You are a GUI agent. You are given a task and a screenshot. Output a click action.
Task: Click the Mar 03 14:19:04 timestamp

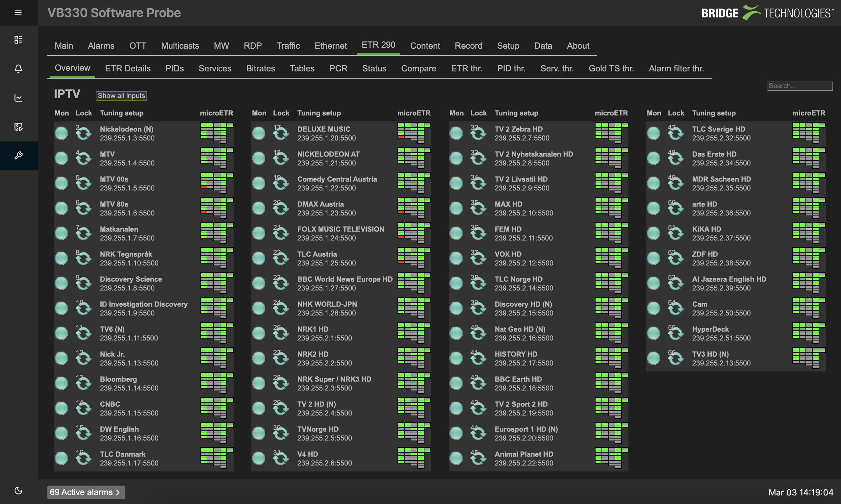tap(801, 492)
